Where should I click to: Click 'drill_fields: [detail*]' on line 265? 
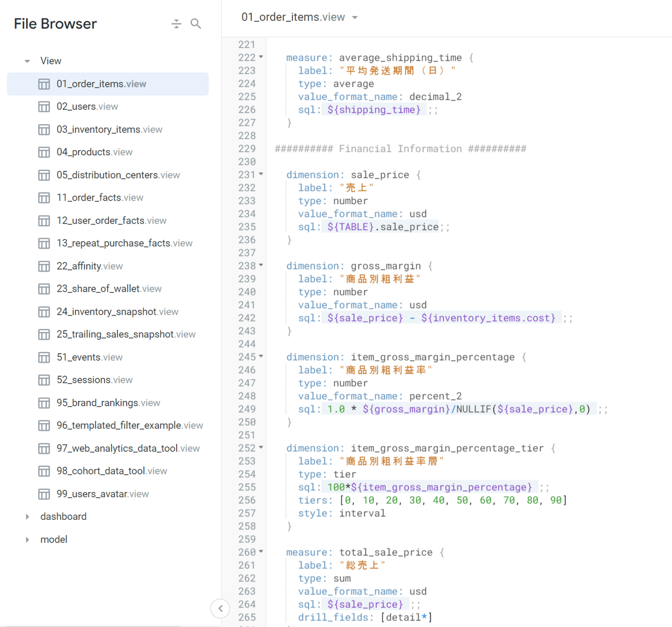pyautogui.click(x=365, y=618)
